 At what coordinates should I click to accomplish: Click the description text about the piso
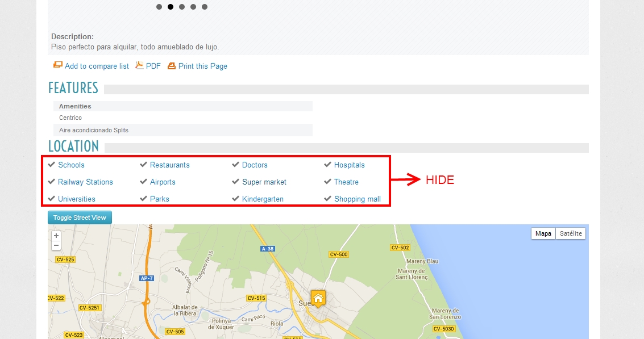135,47
